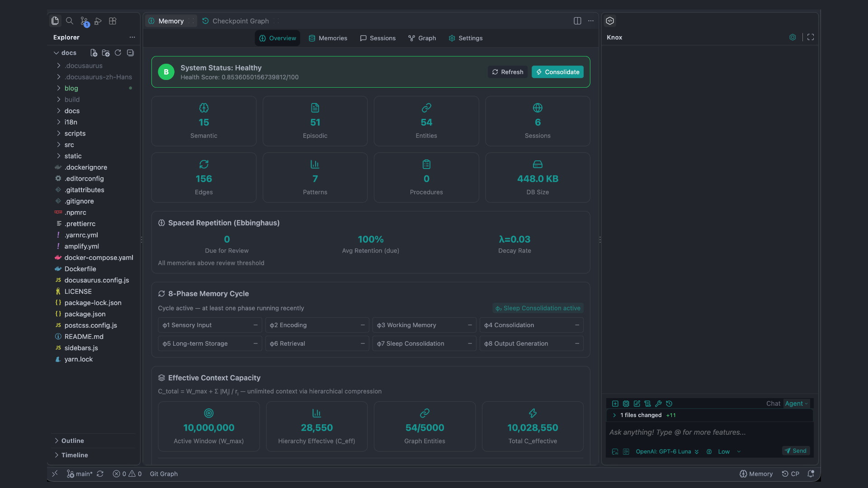Maximize the Knox panel with the fullscreen icon
The width and height of the screenshot is (868, 488).
[x=811, y=37]
